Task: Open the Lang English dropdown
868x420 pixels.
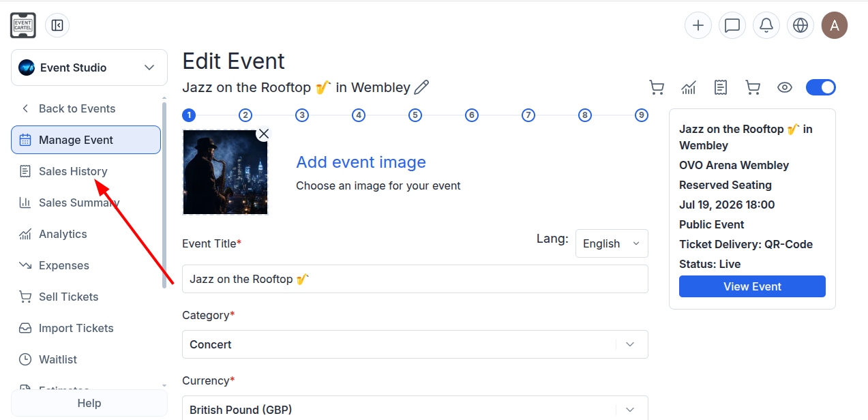Action: tap(612, 243)
